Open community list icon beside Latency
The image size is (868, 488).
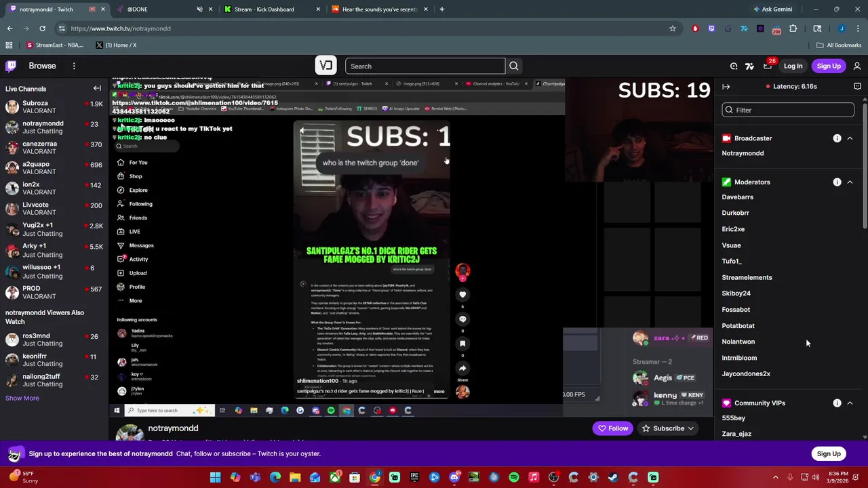[x=857, y=86]
